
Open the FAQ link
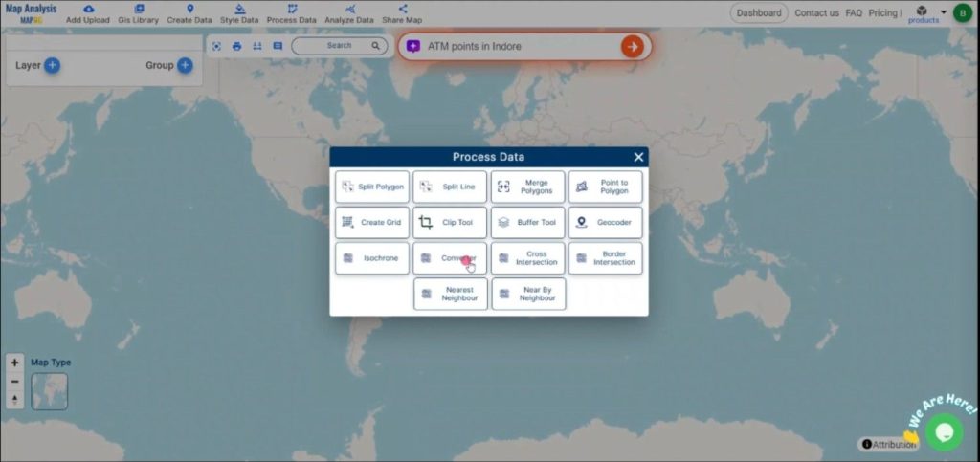854,13
